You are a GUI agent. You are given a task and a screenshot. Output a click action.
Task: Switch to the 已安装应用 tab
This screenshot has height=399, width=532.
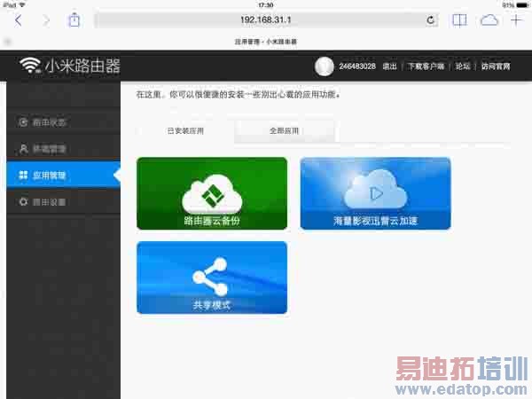pyautogui.click(x=185, y=131)
